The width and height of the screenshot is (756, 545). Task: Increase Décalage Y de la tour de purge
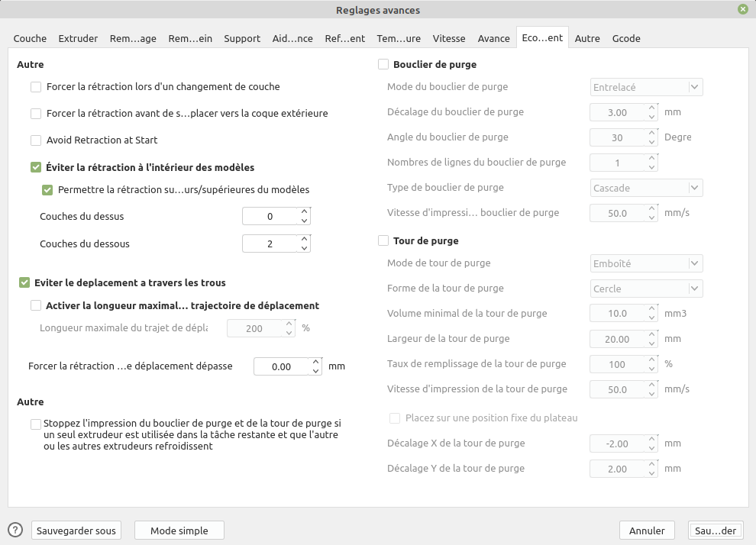tap(652, 464)
